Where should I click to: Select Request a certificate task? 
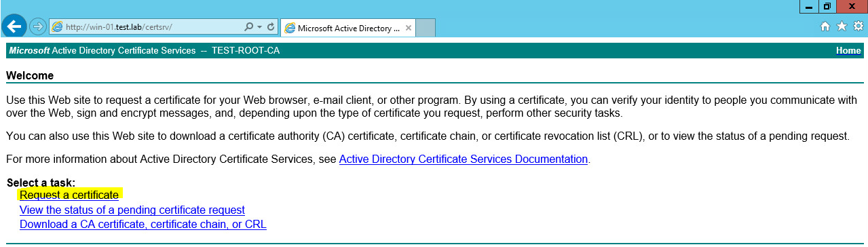click(x=69, y=195)
